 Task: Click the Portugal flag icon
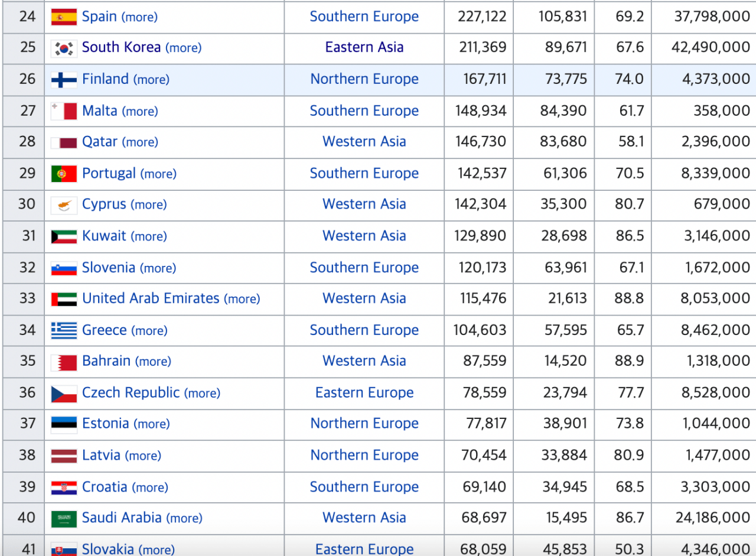(x=64, y=174)
